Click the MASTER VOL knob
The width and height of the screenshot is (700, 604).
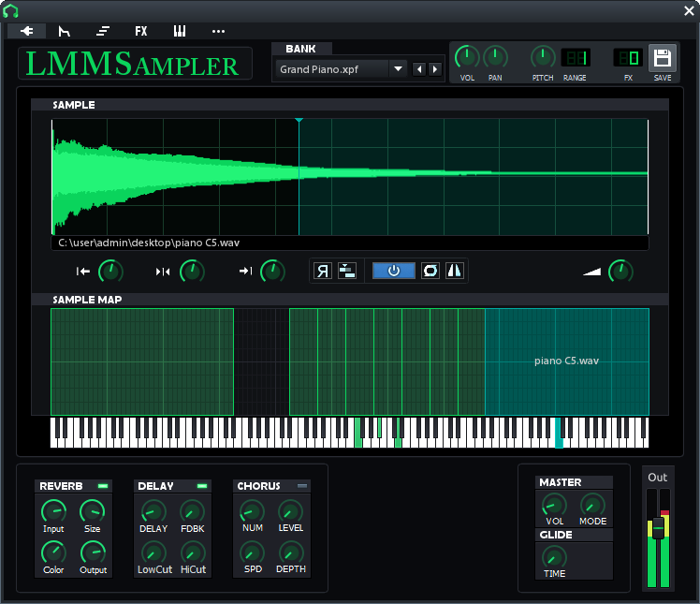(554, 505)
